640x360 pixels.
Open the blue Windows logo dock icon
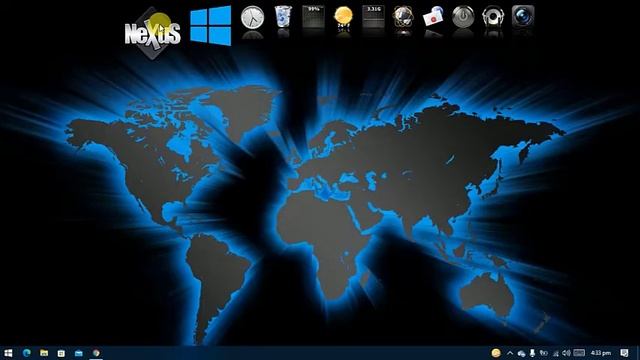point(211,25)
